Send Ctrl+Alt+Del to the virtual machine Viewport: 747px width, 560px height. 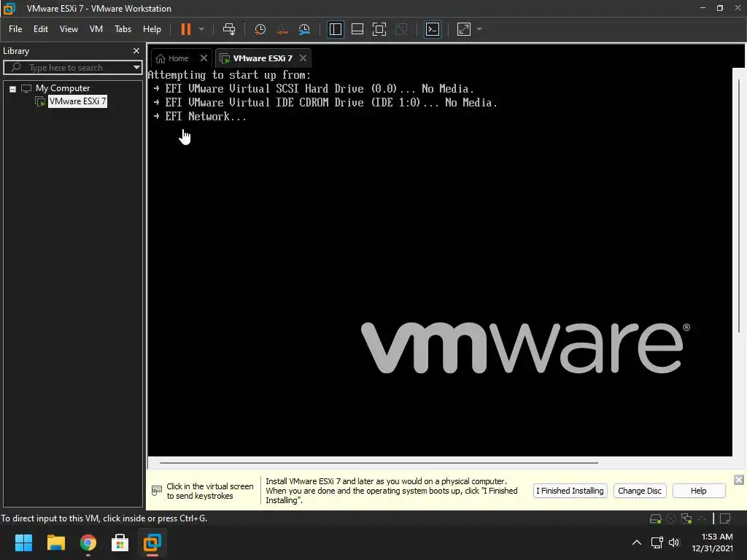pos(229,29)
